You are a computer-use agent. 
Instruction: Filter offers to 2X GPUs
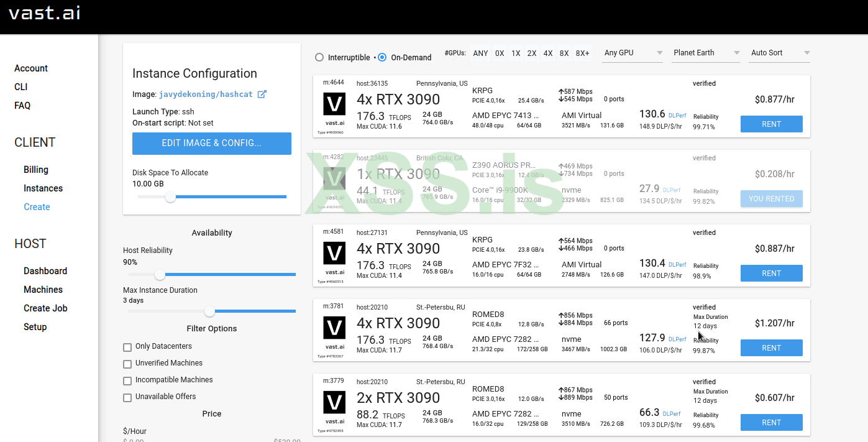(532, 53)
